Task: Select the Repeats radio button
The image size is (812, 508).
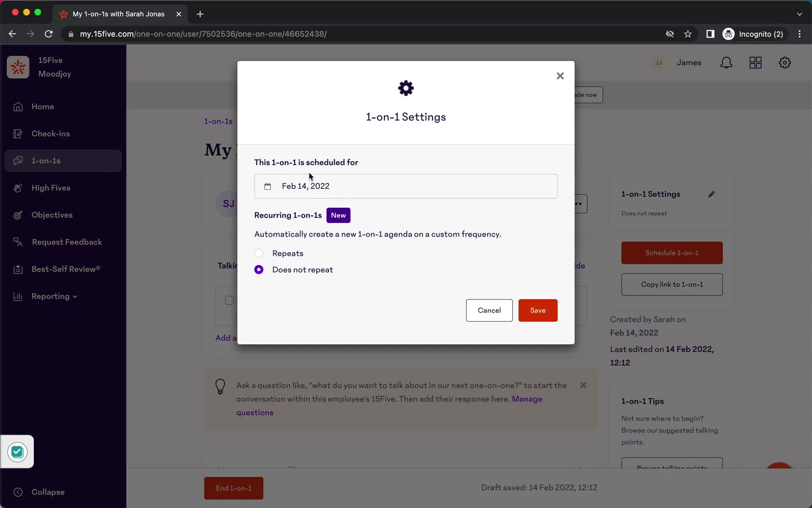Action: pos(259,253)
